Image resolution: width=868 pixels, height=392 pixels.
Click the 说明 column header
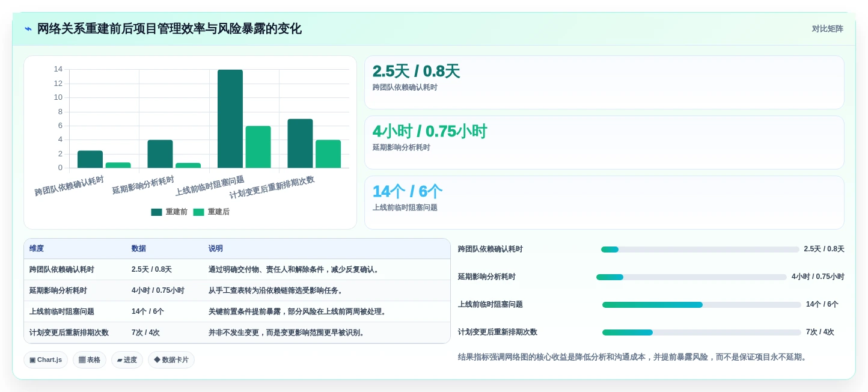pyautogui.click(x=216, y=249)
